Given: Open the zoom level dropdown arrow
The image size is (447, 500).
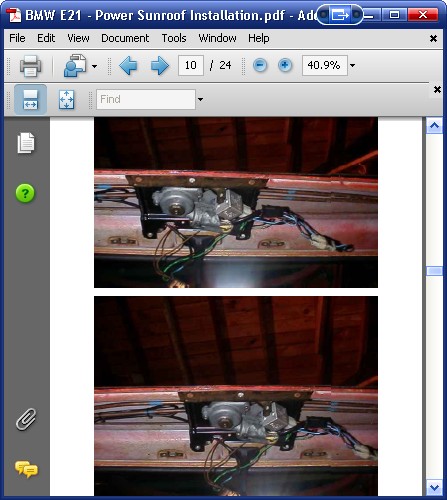Looking at the screenshot, I should pos(352,65).
